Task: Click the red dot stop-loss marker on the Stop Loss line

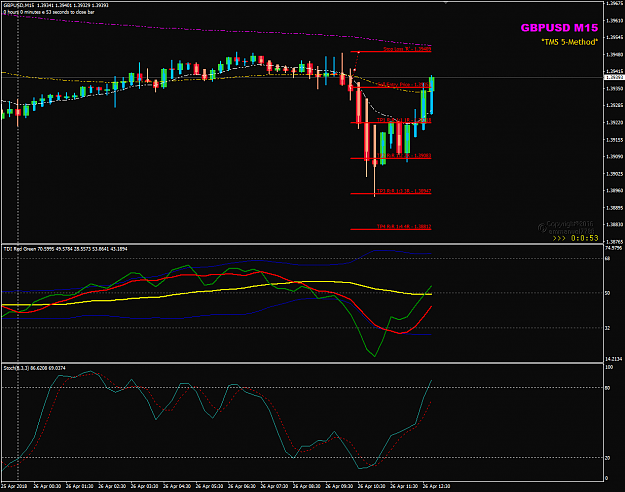Action: [x=359, y=52]
